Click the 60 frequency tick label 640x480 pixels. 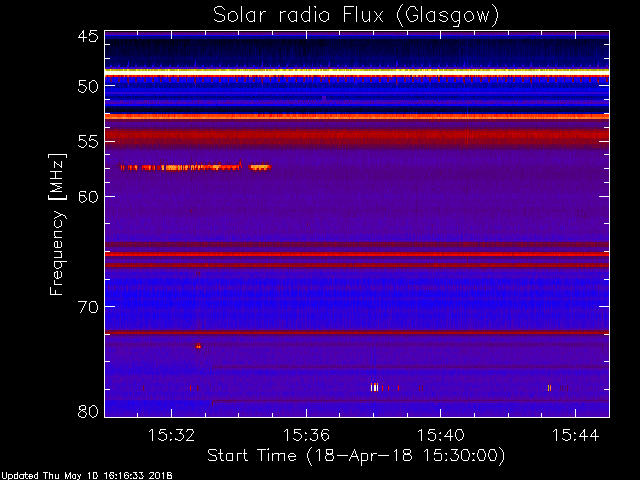[x=88, y=197]
